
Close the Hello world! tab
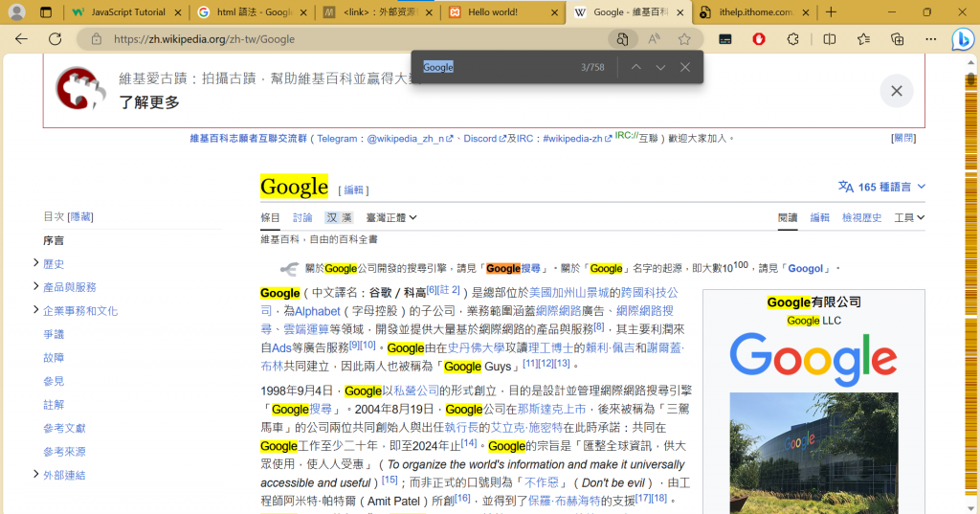(554, 12)
